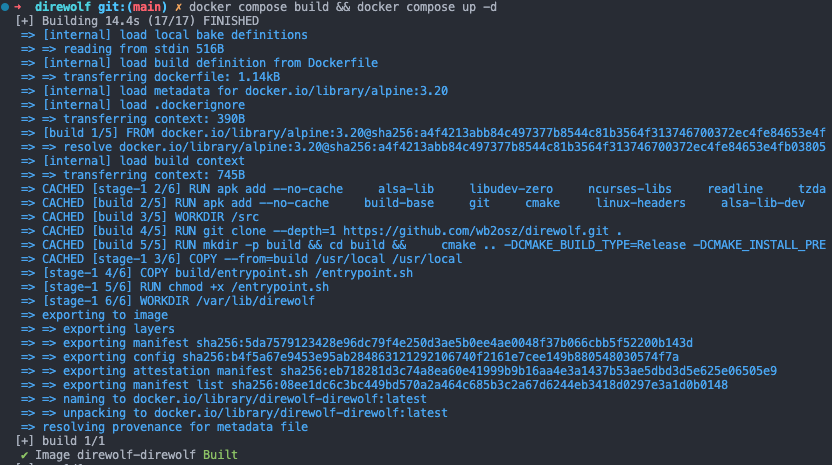Click the exporting manifest list sha256 hash
The width and height of the screenshot is (832, 465).
[x=479, y=385]
